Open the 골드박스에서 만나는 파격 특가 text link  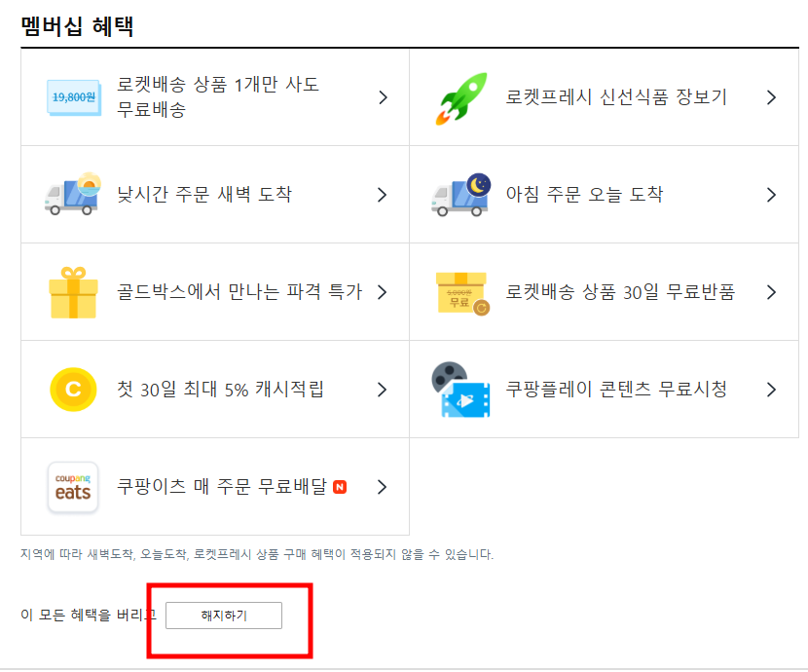coord(239,291)
